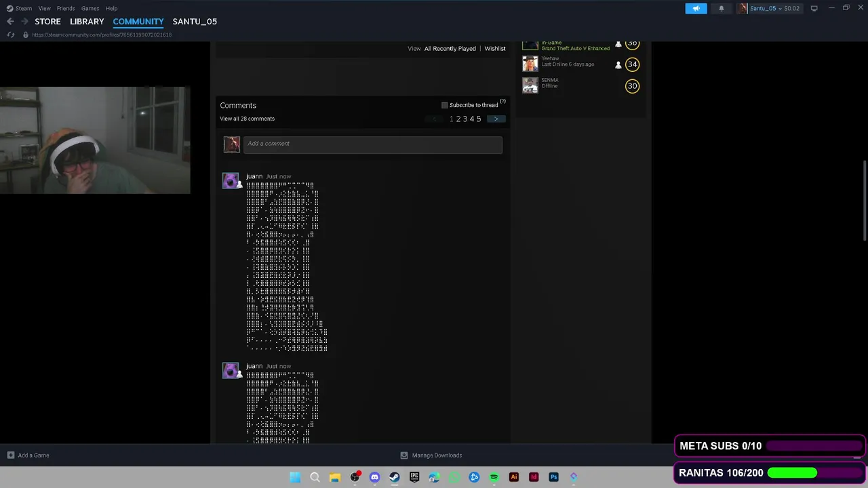The width and height of the screenshot is (868, 488).
Task: Open SENMA friend profile name
Action: pos(550,80)
